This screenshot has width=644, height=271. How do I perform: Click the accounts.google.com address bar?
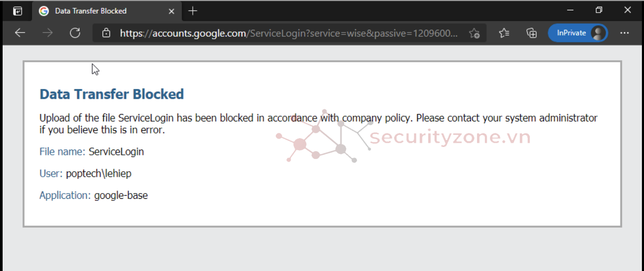point(288,33)
